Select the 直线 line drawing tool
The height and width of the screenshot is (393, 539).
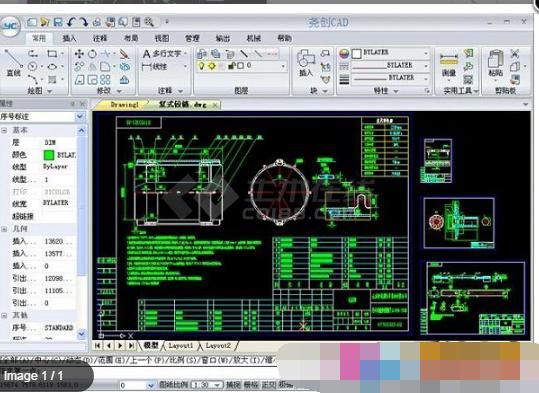point(13,63)
